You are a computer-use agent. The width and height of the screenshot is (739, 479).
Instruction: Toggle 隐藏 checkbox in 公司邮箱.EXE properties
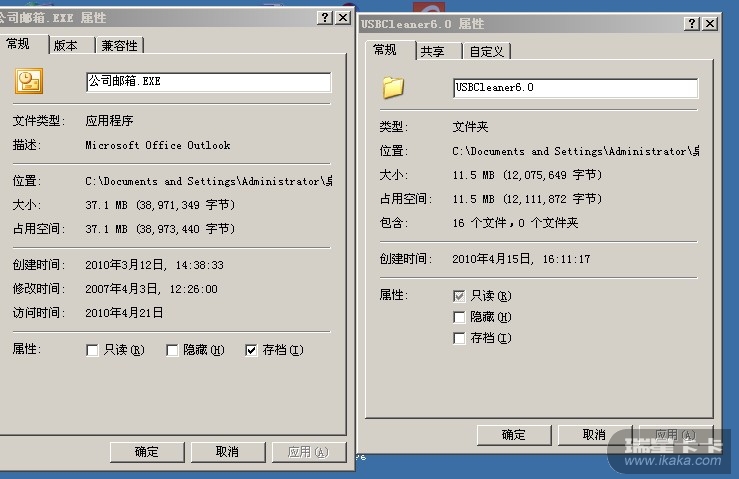[x=171, y=350]
